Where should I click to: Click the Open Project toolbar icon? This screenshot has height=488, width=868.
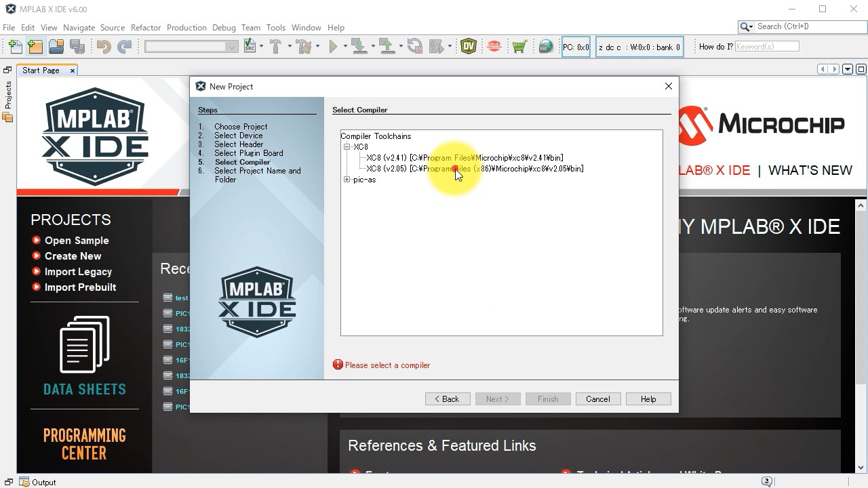[x=56, y=47]
